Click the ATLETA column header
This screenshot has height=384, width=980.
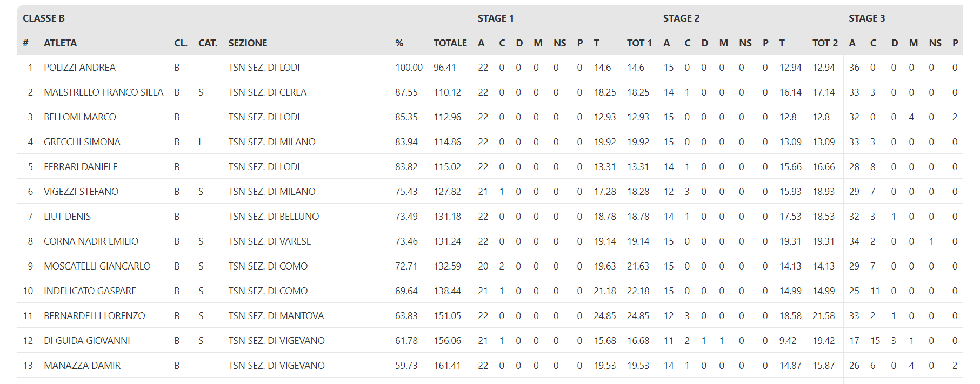tap(60, 43)
